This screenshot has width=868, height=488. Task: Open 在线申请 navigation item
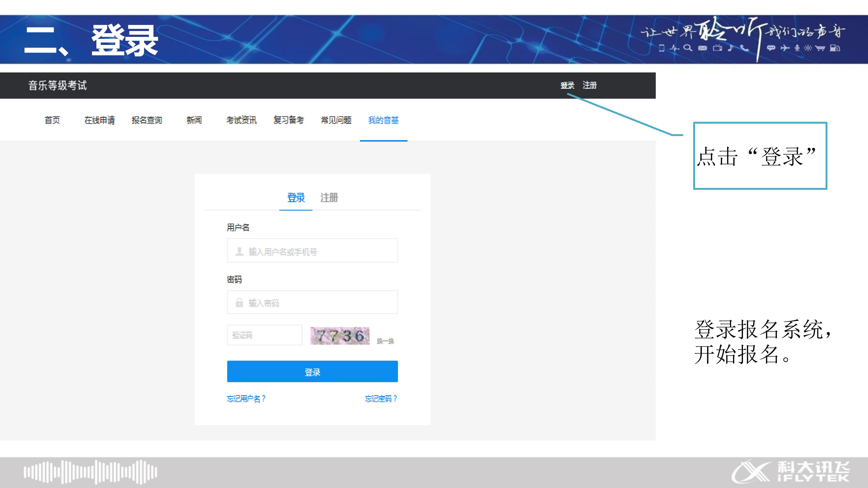(99, 120)
